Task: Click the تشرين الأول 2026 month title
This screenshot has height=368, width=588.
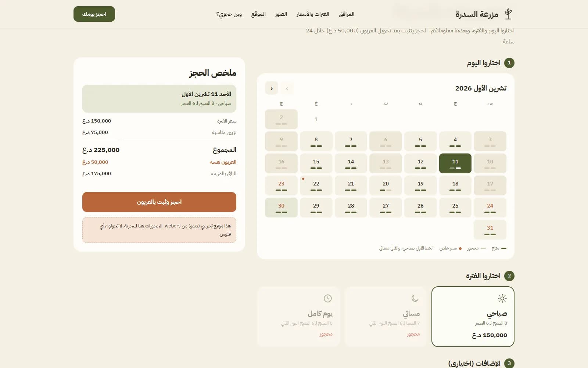Action: (481, 88)
